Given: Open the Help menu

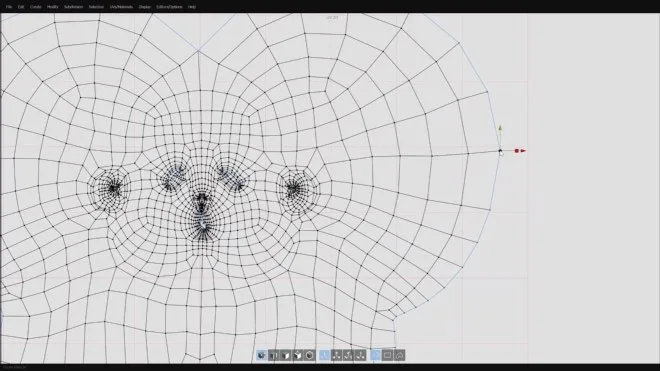Looking at the screenshot, I should pos(192,7).
